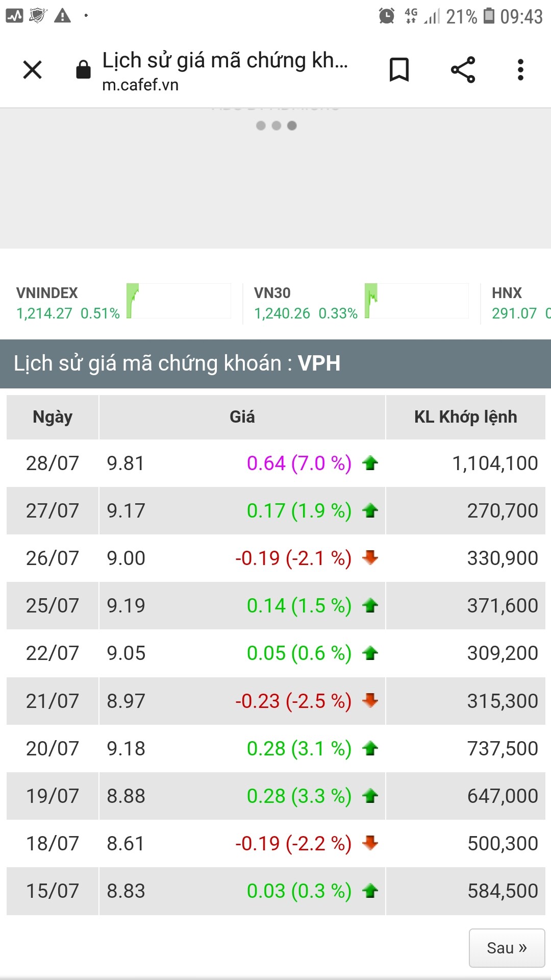Click the VN30 mini chart thumbnail
This screenshot has height=980, width=551.
[416, 301]
